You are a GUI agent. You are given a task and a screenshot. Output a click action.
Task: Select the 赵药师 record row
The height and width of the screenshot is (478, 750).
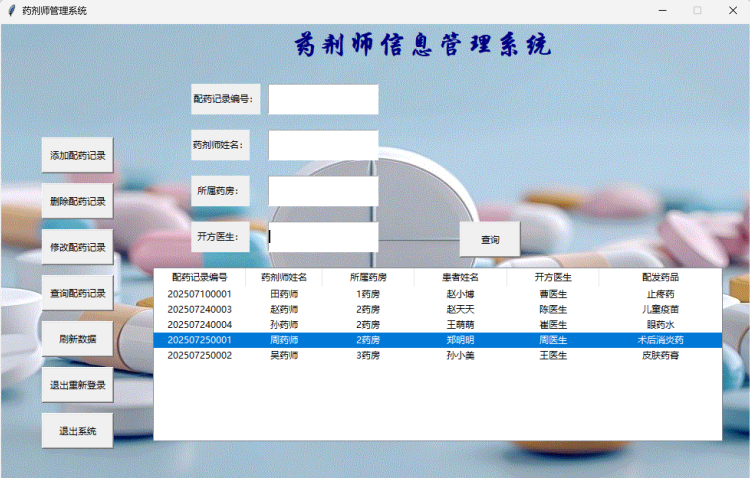point(284,310)
